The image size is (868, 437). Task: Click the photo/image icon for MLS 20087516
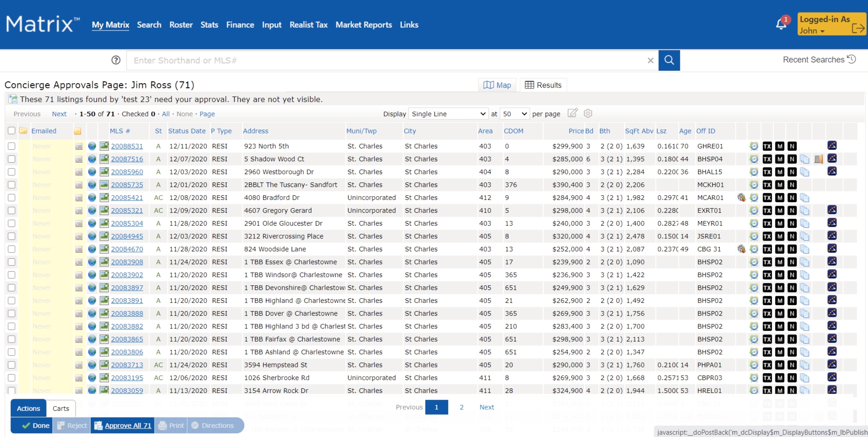(x=104, y=159)
